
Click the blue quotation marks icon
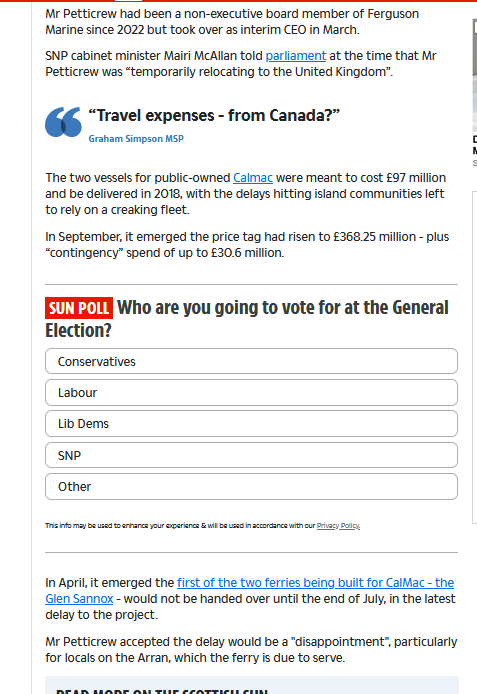click(x=63, y=122)
